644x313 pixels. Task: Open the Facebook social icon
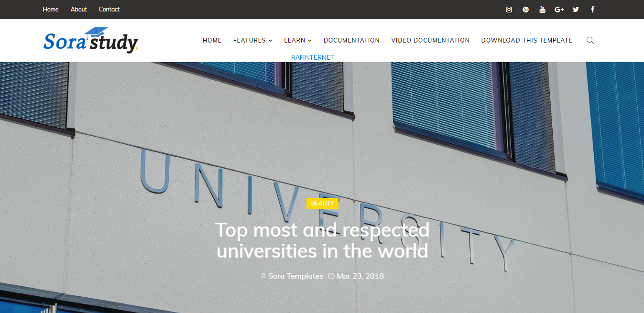[592, 10]
